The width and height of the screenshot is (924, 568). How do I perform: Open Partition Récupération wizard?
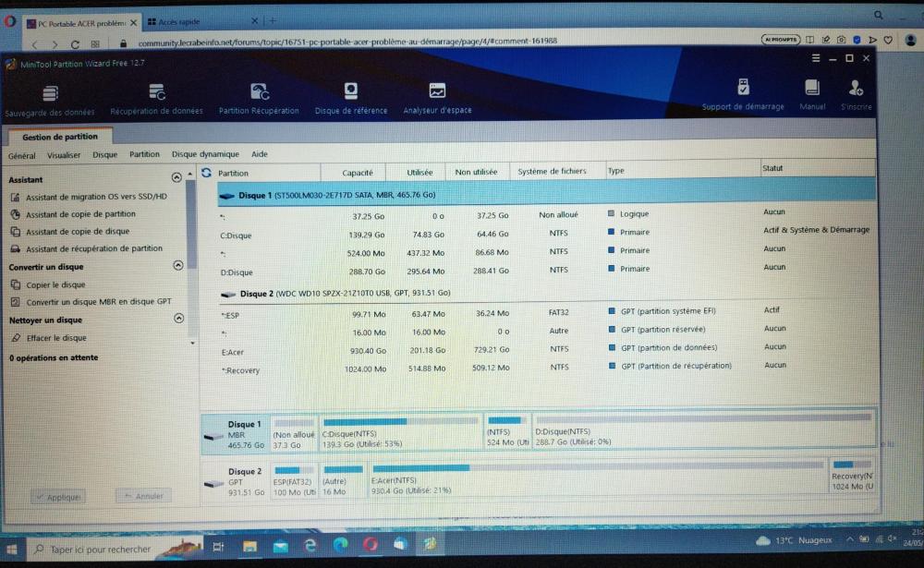tap(259, 99)
